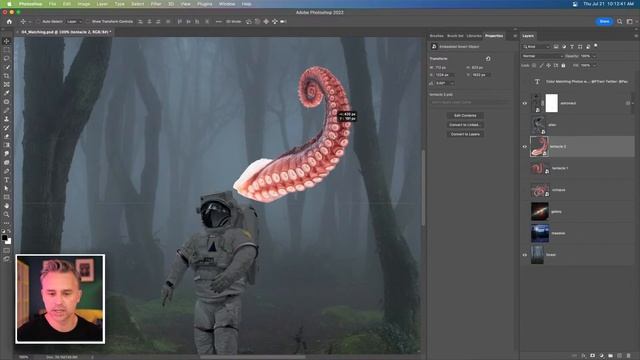This screenshot has width=640, height=360.
Task: Enable Show Transform Controls checkbox
Action: [88, 21]
